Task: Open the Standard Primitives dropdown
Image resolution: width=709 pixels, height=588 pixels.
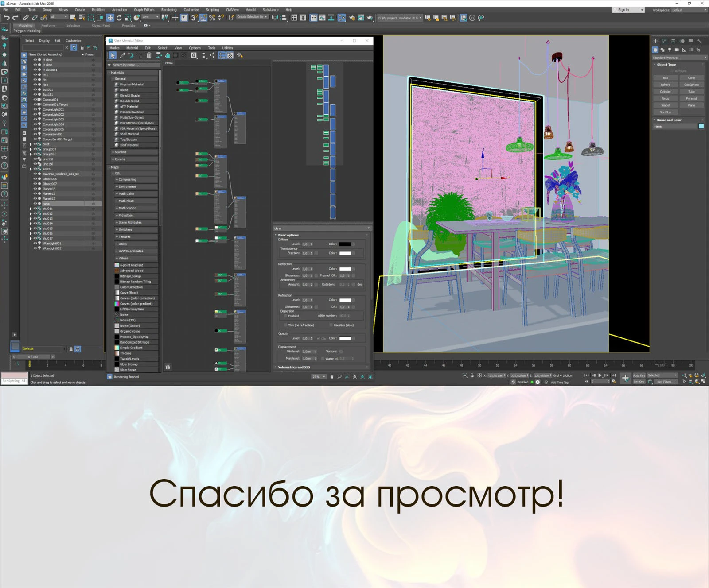Action: pos(679,58)
